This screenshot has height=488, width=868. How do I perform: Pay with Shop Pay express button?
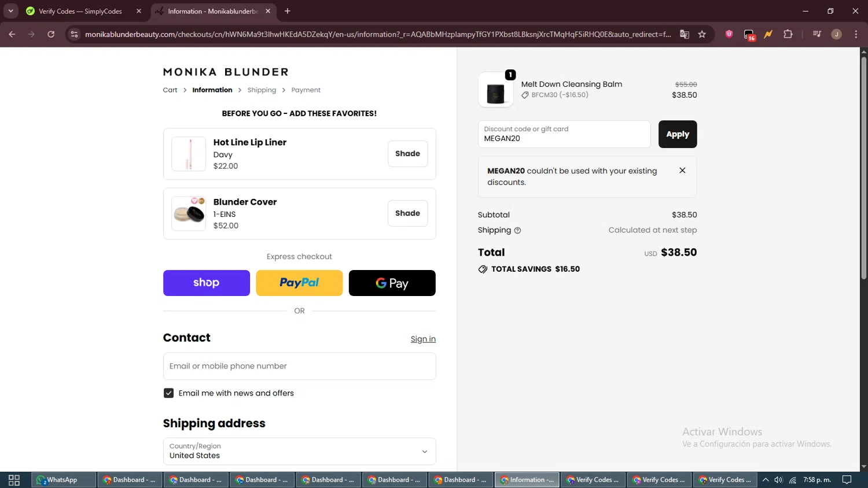pyautogui.click(x=207, y=283)
